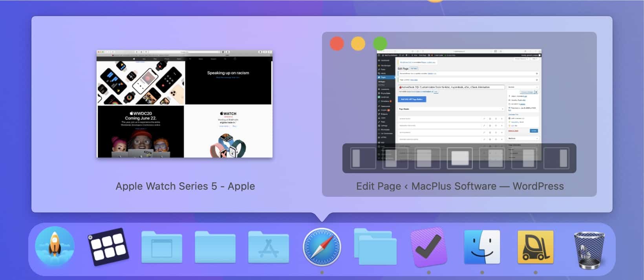Viewport: 644px width, 280px height.
Task: Select the WordPress Edit Page window preview
Action: pos(459,104)
